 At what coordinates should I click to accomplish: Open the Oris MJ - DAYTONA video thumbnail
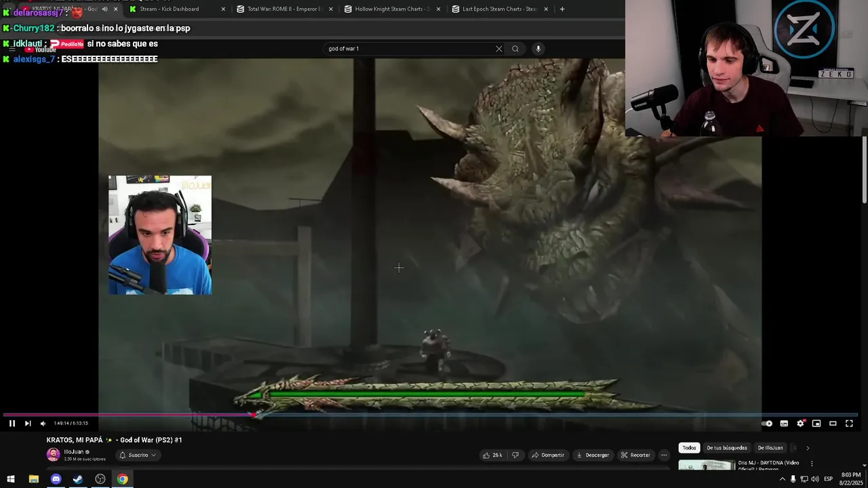pos(707,465)
